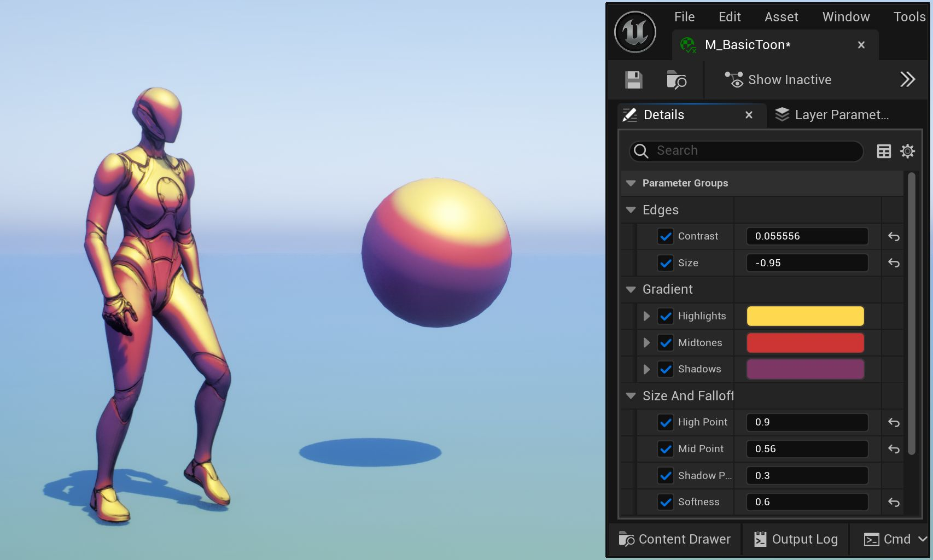933x560 pixels.
Task: Expand the toolbar overflow chevrons
Action: [x=907, y=79]
